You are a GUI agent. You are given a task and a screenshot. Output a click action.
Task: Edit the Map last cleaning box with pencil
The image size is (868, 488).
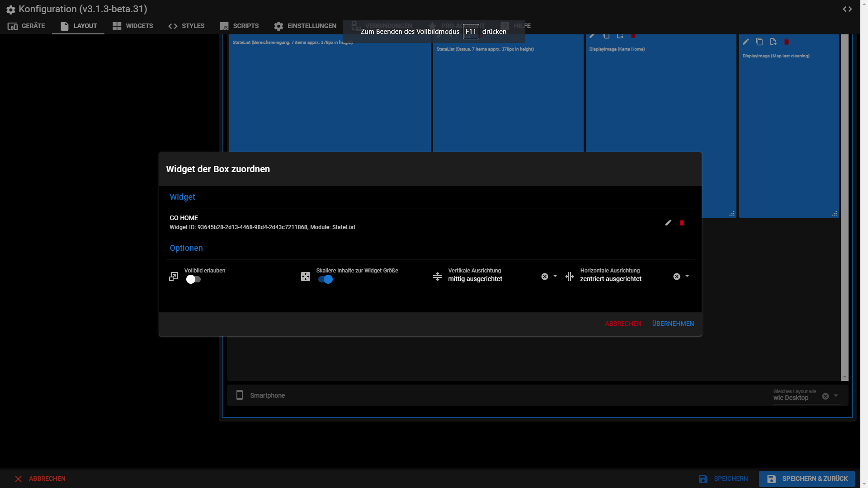(746, 42)
